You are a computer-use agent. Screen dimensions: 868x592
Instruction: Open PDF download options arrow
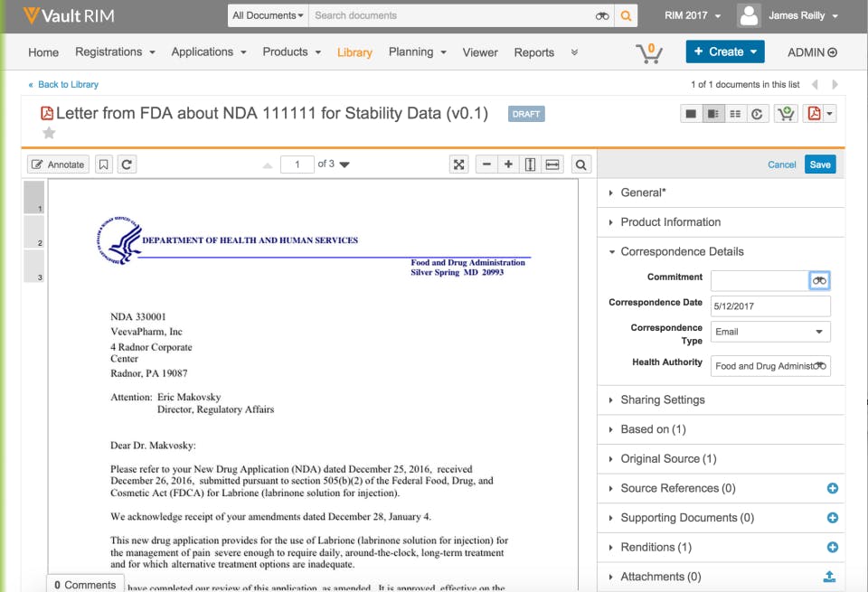[x=829, y=114]
